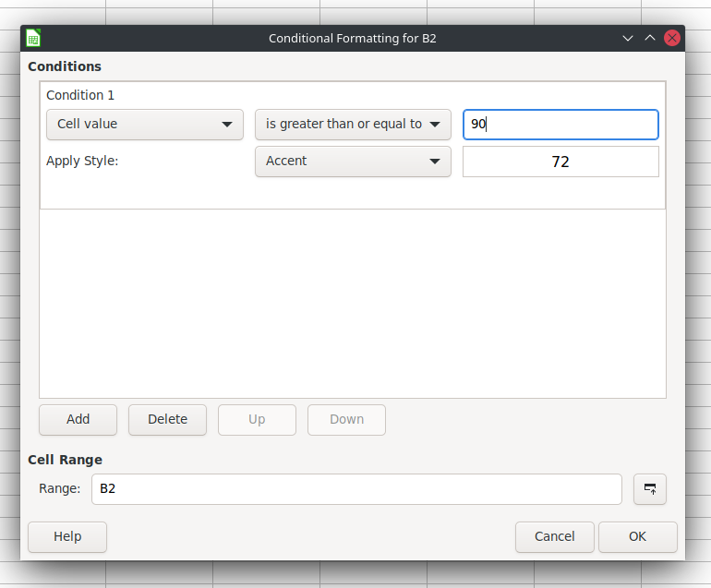
Task: Open the 'is greater than or equal to' dropdown
Action: [x=353, y=125]
